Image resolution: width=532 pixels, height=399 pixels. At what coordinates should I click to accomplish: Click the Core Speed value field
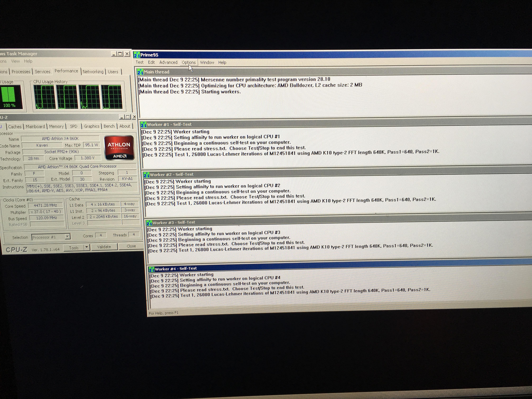45,205
